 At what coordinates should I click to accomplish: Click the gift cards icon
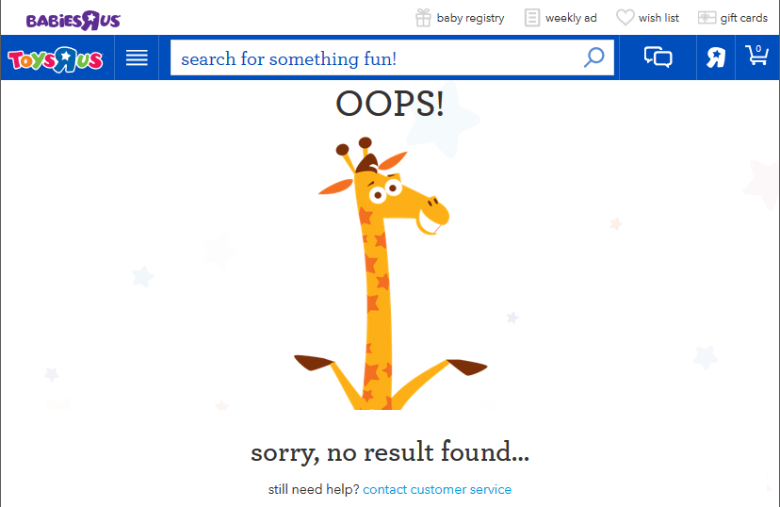point(707,18)
